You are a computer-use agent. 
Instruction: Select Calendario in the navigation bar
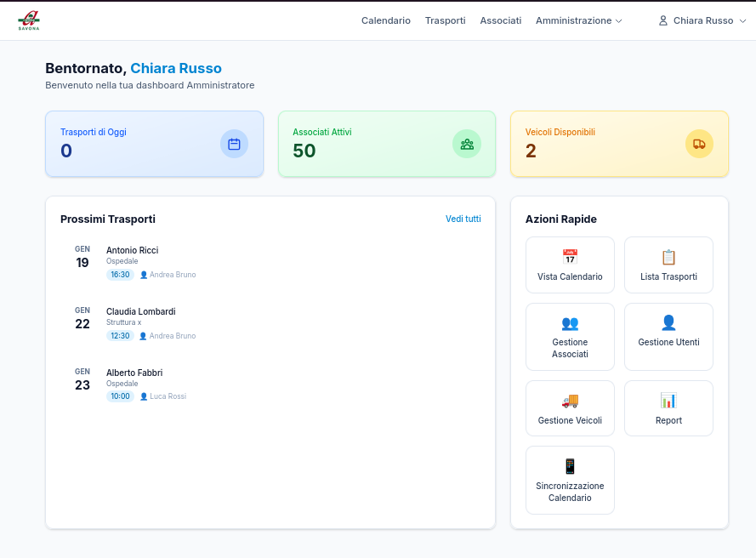pyautogui.click(x=385, y=20)
